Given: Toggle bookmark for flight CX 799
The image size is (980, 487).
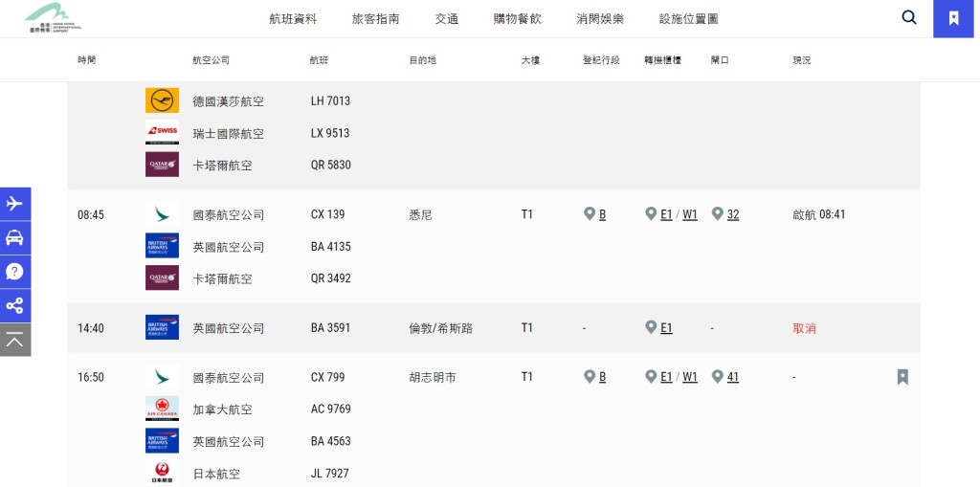Looking at the screenshot, I should point(902,377).
